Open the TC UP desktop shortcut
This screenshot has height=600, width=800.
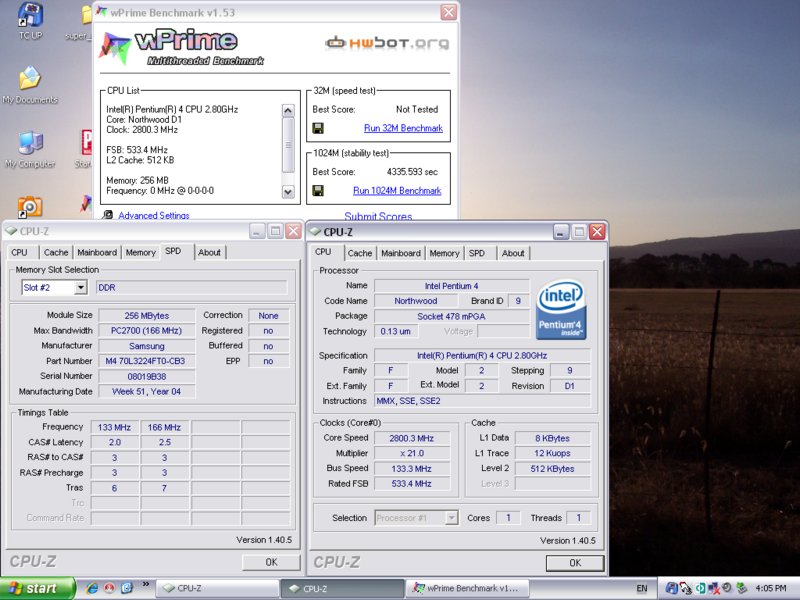click(31, 20)
